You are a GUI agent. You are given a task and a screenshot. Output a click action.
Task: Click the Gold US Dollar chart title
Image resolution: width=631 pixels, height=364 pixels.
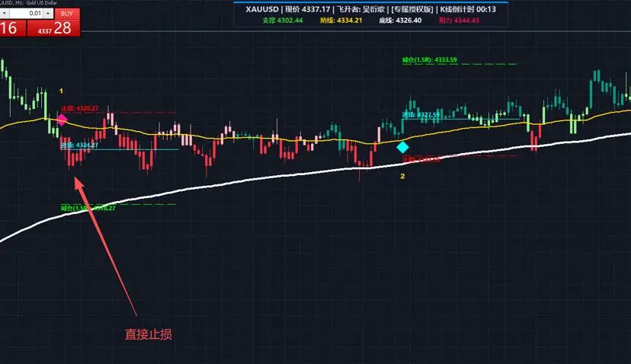pos(42,3)
